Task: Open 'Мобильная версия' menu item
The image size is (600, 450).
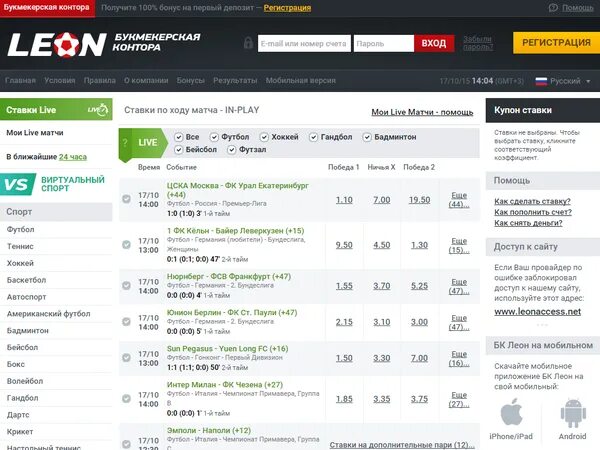Action: [x=301, y=80]
